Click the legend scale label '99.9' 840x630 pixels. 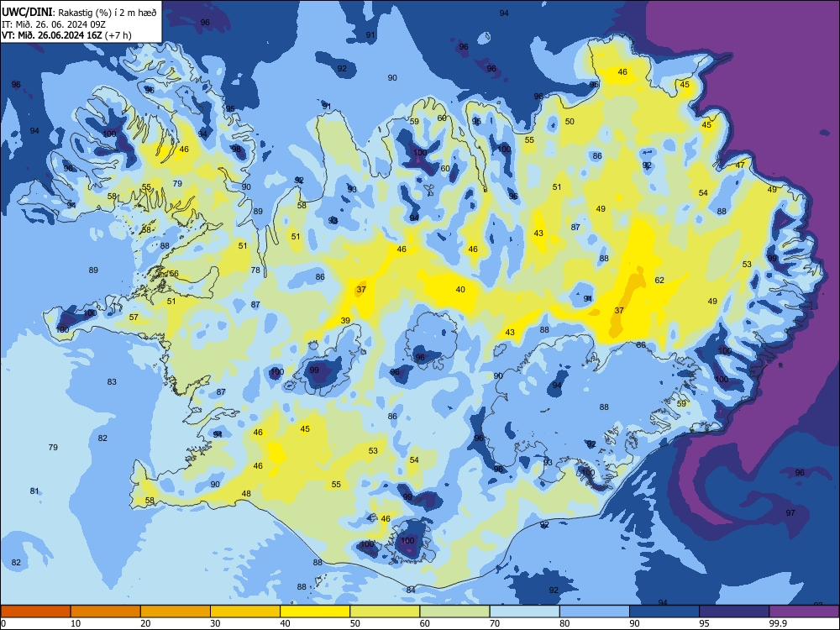point(777,623)
